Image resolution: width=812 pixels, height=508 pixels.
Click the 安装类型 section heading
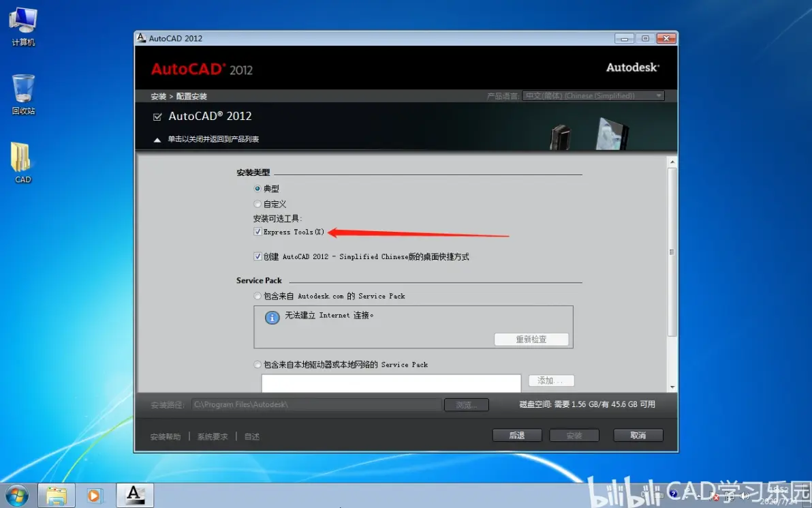click(253, 173)
